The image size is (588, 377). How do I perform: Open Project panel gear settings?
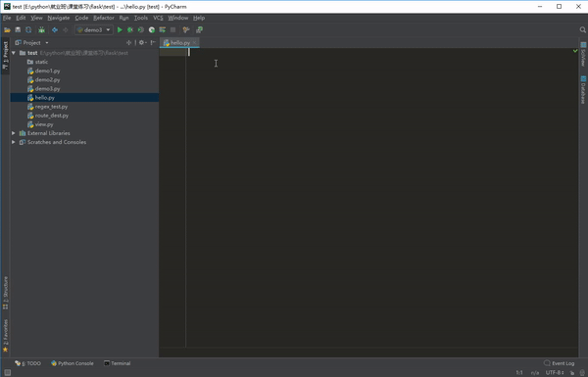pos(142,43)
